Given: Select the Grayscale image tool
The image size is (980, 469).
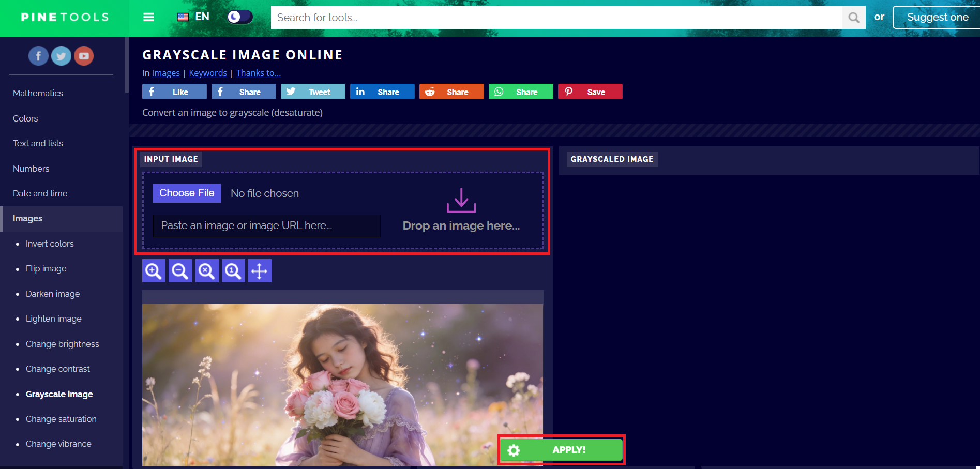Looking at the screenshot, I should pyautogui.click(x=59, y=394).
